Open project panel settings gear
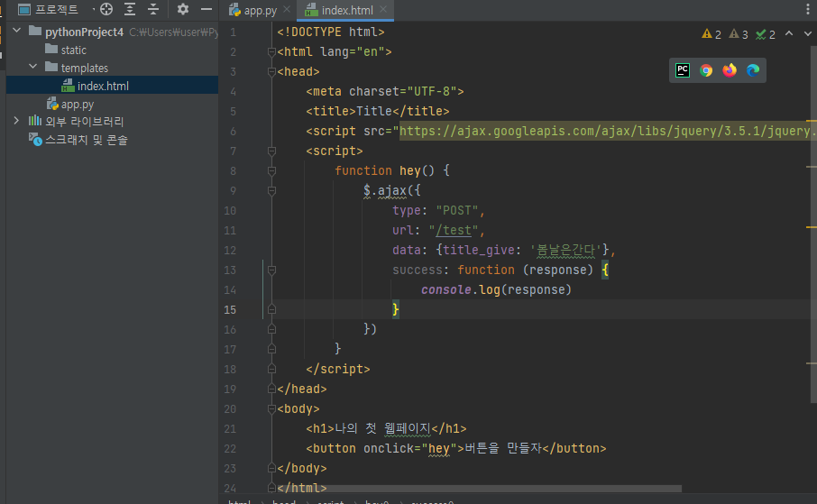Screen dimensions: 817x504 [x=182, y=9]
